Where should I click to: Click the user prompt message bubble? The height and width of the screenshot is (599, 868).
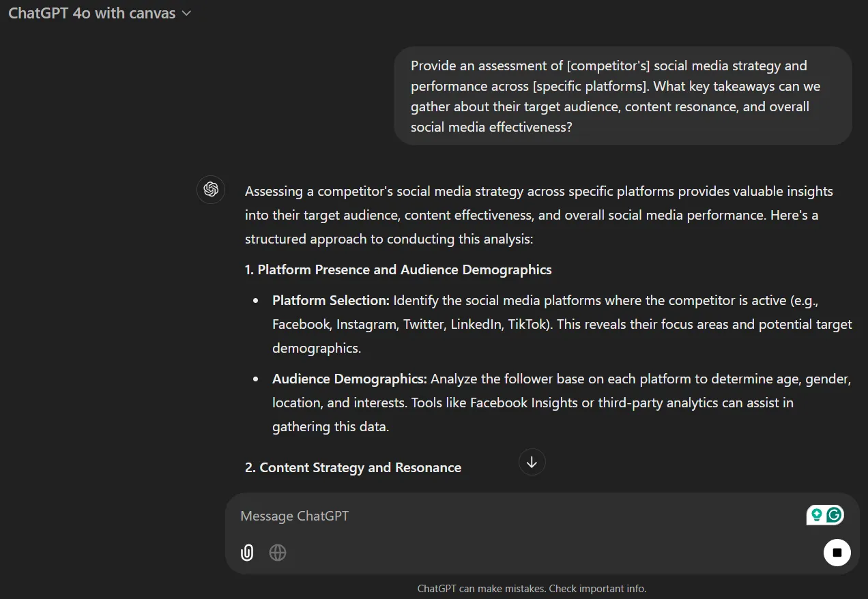(623, 96)
